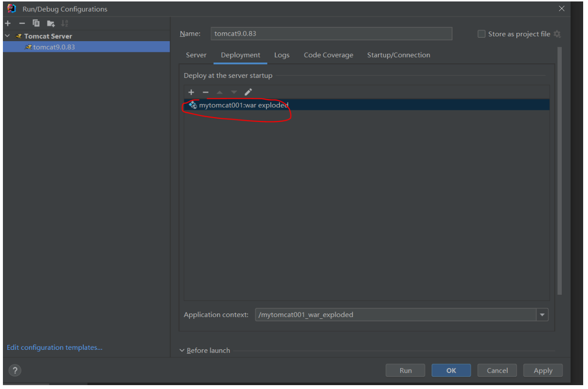Open the Code Coverage tab
This screenshot has height=389, width=588.
(328, 55)
